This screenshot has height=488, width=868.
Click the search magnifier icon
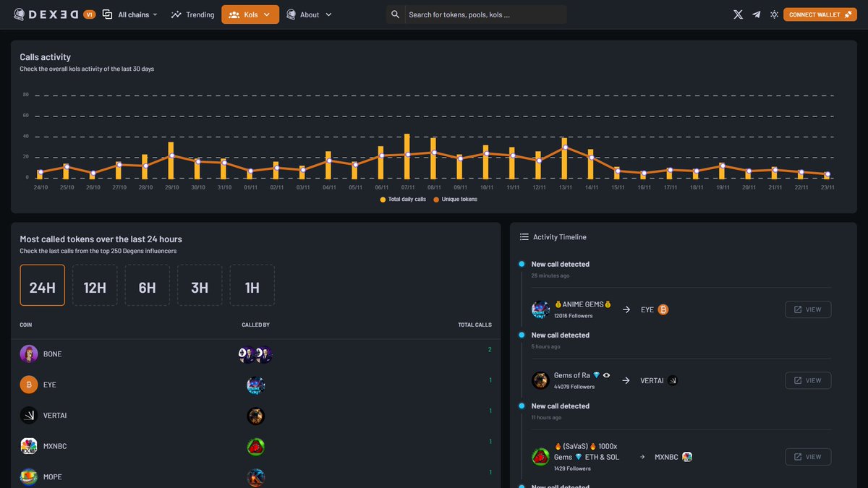pos(395,14)
